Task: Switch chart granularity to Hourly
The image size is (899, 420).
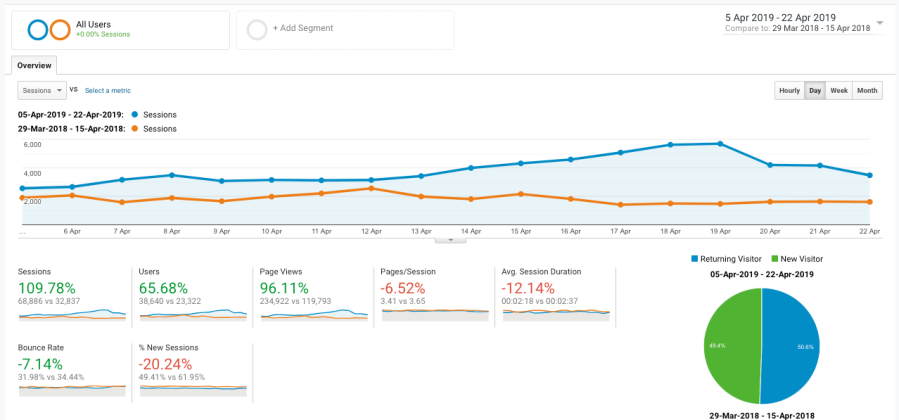Action: [x=789, y=91]
